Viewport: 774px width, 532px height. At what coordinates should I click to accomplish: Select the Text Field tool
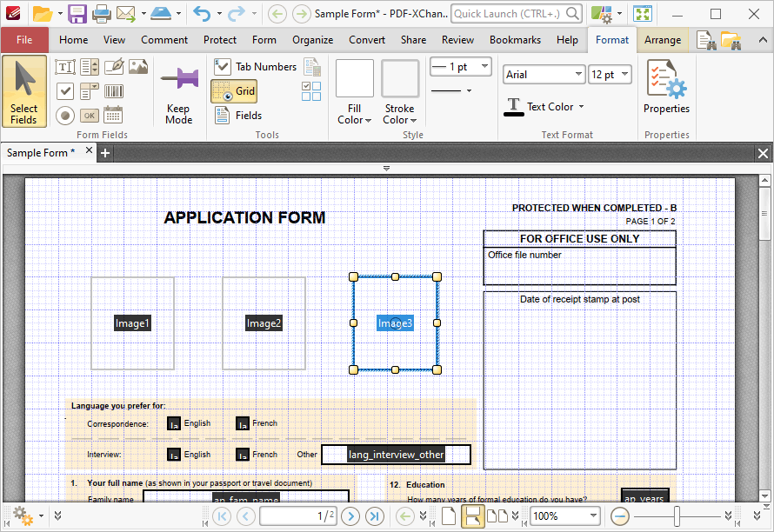pyautogui.click(x=65, y=67)
